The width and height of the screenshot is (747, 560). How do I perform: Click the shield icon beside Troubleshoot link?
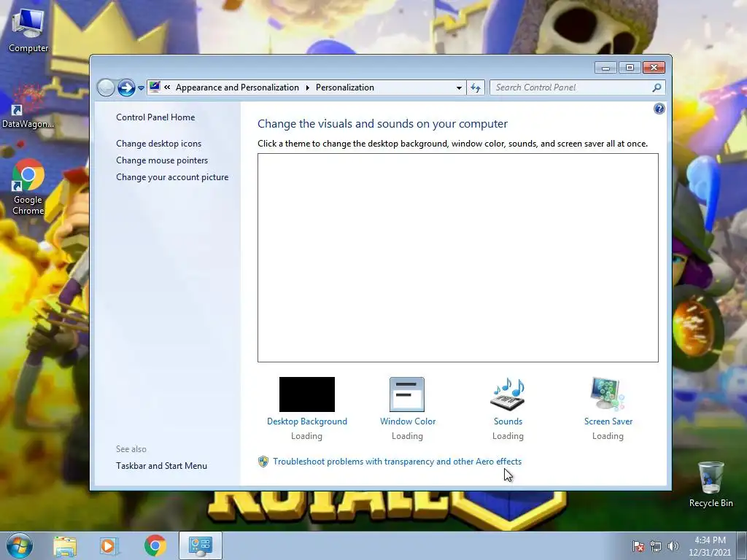pos(263,462)
